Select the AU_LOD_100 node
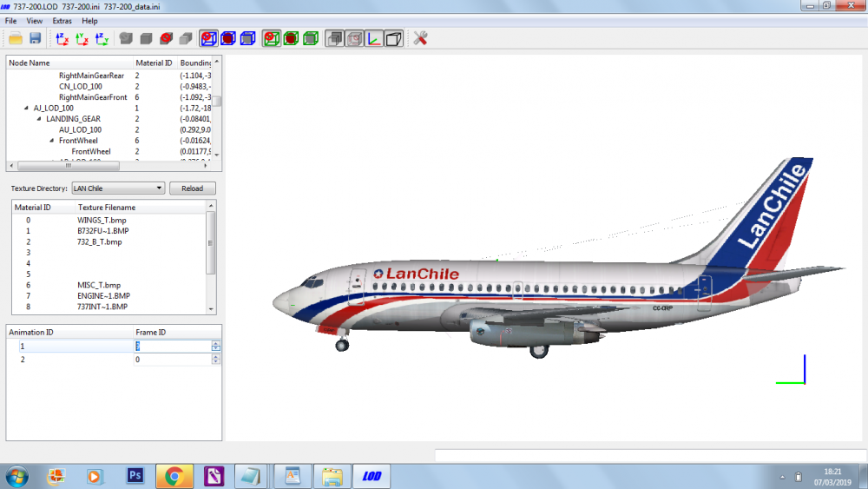 pos(80,129)
